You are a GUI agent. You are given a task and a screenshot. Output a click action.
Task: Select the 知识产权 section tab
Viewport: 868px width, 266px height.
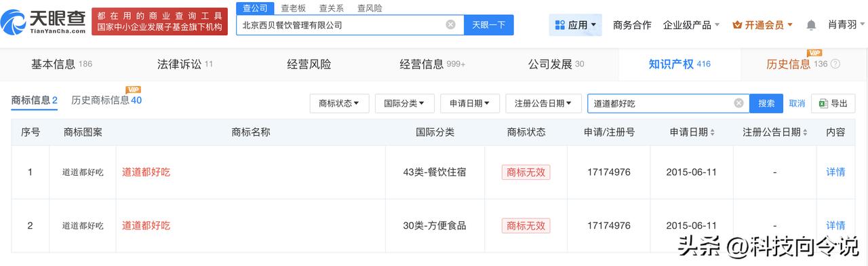679,64
